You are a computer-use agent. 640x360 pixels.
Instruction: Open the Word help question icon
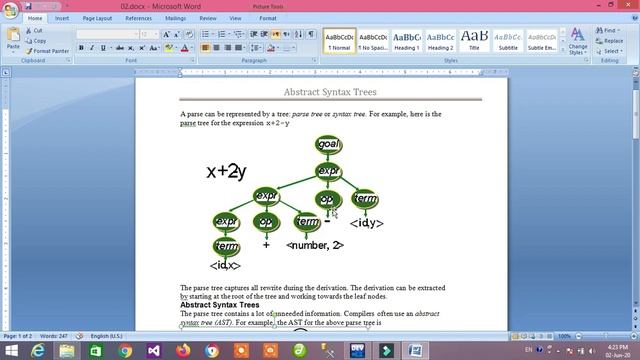(x=635, y=18)
